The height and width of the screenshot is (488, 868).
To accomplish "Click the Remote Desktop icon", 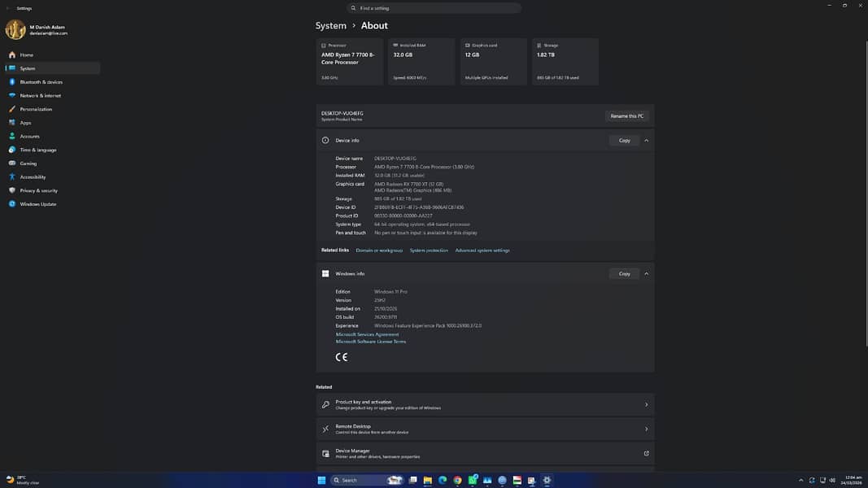I will (x=325, y=429).
